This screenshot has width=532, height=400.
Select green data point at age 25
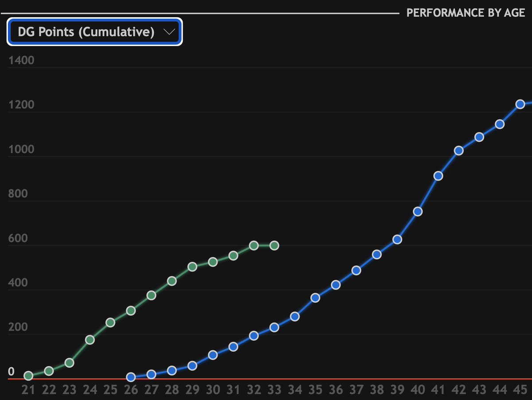pyautogui.click(x=110, y=322)
